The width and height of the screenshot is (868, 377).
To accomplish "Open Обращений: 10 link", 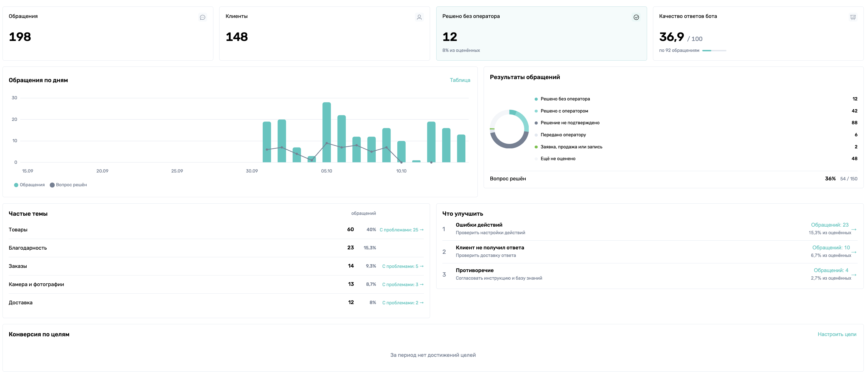I will tap(831, 247).
